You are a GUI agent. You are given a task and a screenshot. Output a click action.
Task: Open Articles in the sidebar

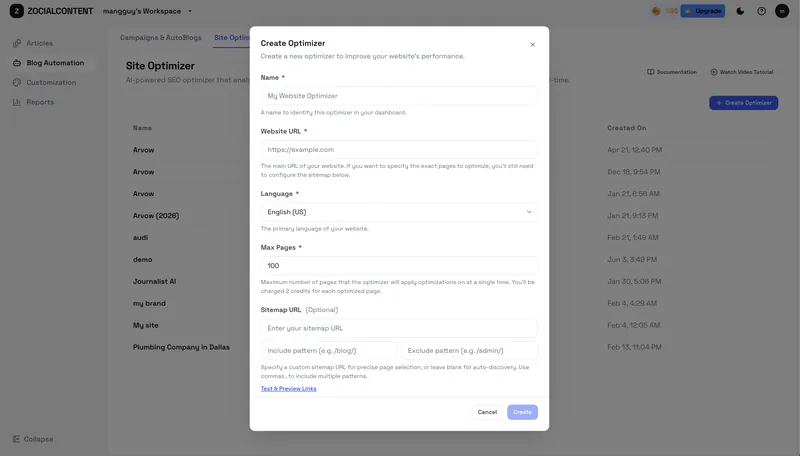point(40,43)
